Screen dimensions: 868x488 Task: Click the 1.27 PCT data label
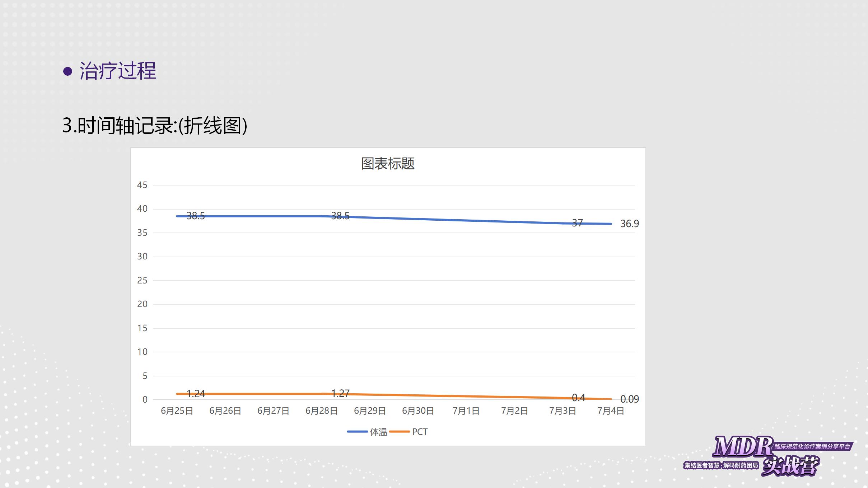click(x=340, y=393)
